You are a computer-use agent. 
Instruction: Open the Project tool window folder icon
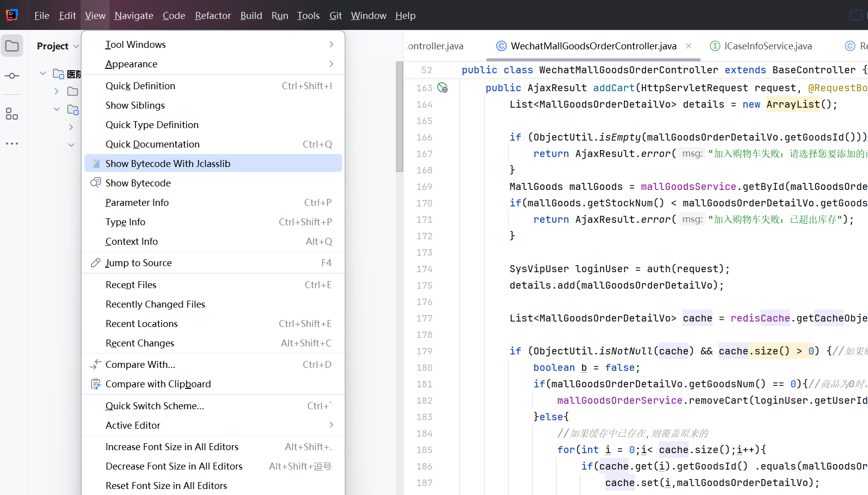tap(12, 46)
